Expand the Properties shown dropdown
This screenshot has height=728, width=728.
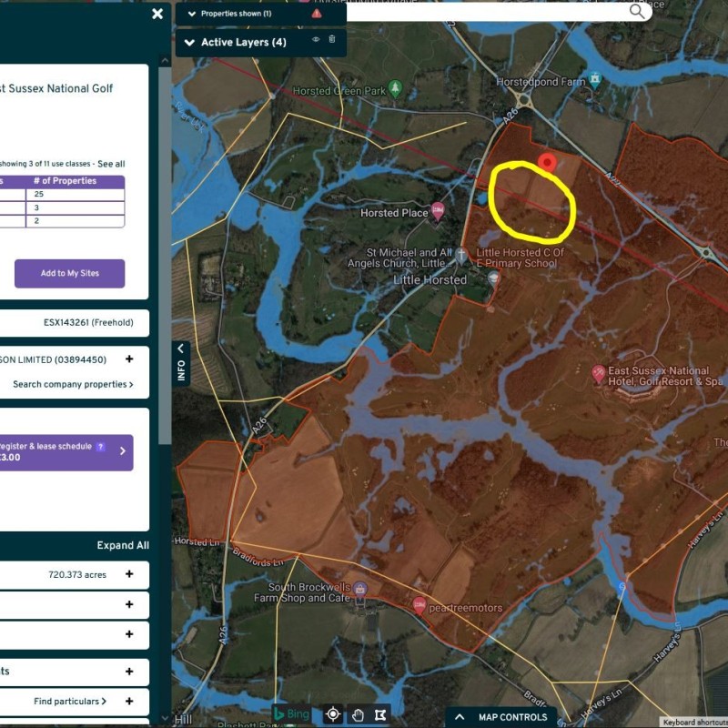point(191,14)
